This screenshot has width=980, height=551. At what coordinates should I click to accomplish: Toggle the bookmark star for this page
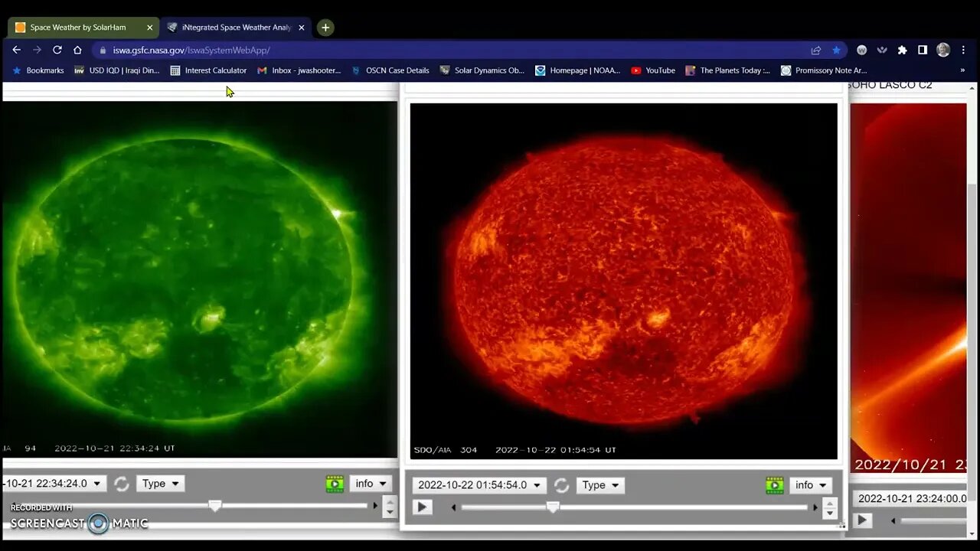click(836, 50)
